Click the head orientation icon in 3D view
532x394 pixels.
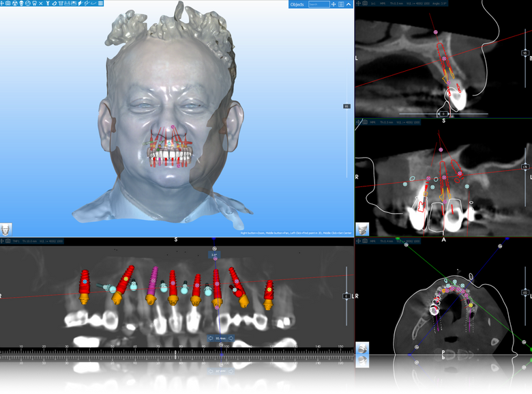(x=7, y=229)
